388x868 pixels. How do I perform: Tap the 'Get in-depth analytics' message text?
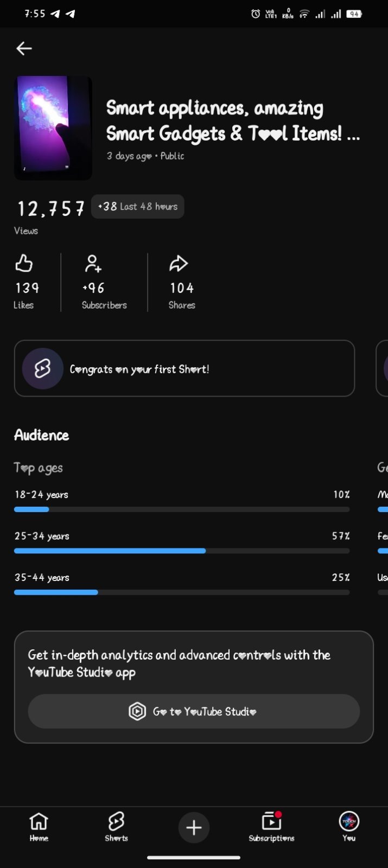click(179, 663)
